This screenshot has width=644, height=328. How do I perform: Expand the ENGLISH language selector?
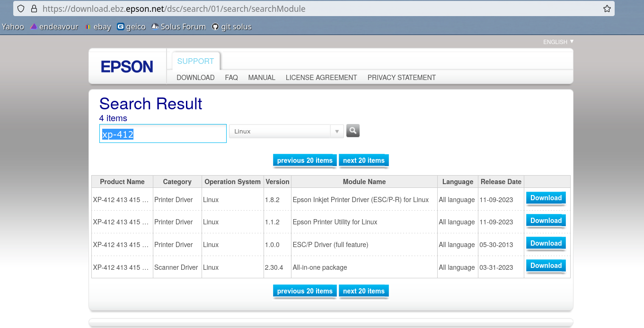pos(558,42)
